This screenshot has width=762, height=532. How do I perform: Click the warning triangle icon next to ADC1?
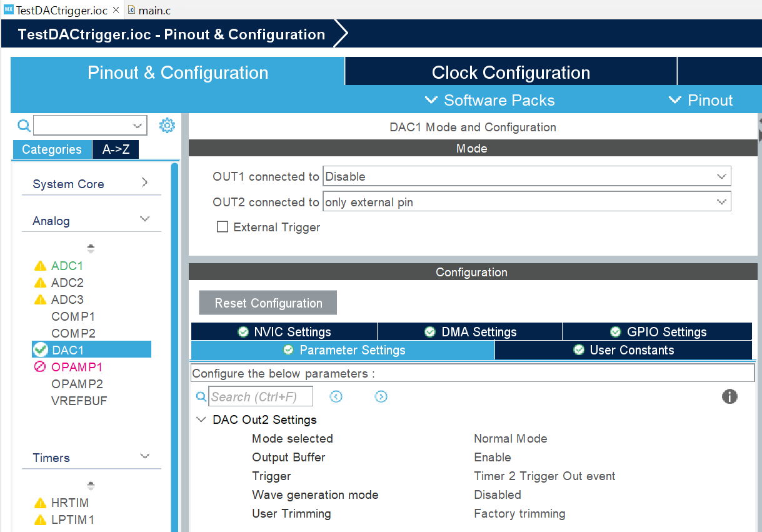39,265
